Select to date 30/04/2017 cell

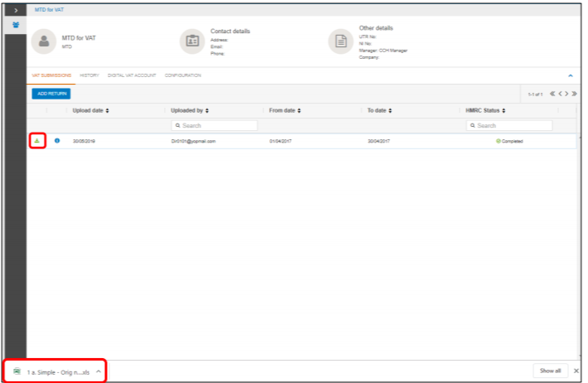tap(378, 141)
